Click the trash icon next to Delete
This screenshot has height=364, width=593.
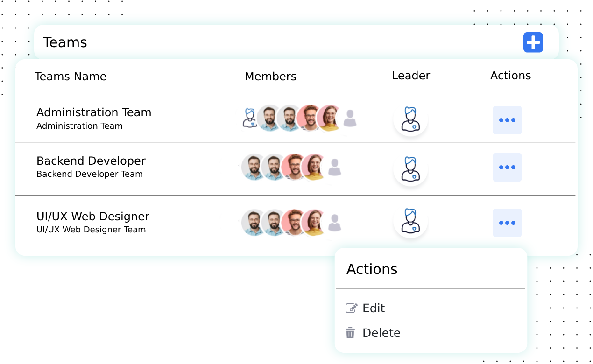350,333
